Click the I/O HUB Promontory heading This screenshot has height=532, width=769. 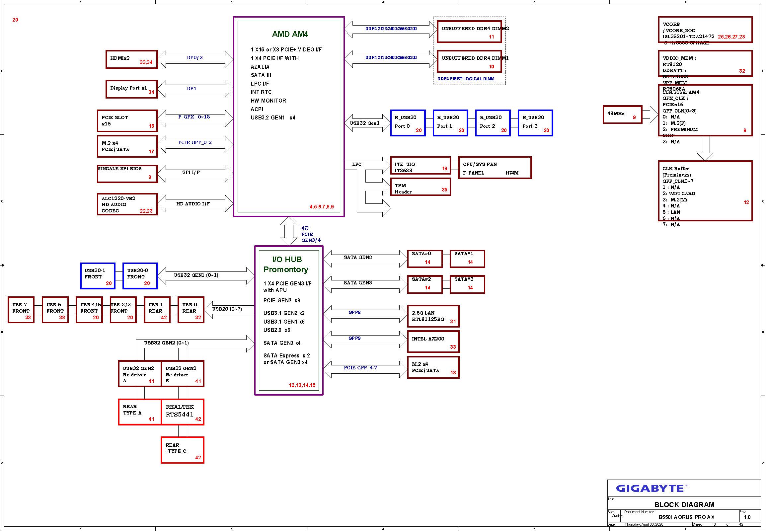(286, 264)
